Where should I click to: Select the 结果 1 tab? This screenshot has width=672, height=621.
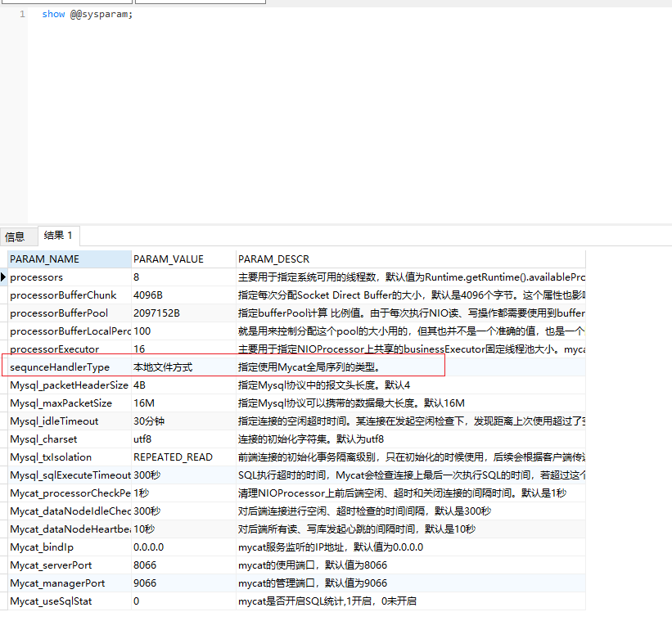coord(58,236)
